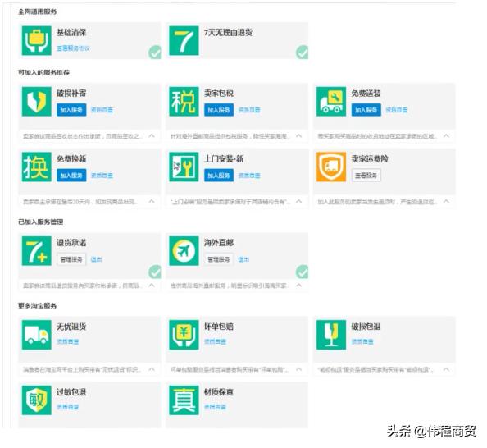Collapse the 坏单包赔 description chevron
Screen dimensions: 487x448
298,369
